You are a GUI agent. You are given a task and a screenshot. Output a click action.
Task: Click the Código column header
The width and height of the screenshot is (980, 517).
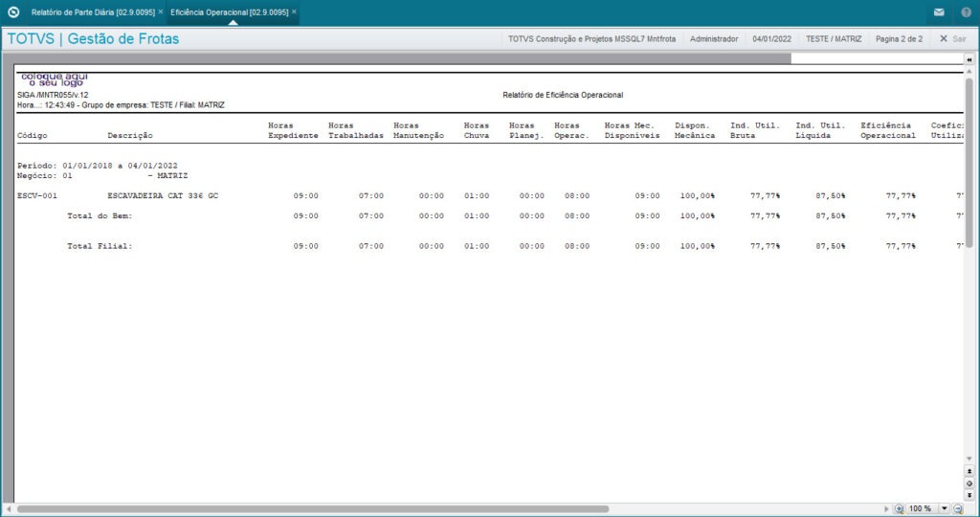(32, 135)
